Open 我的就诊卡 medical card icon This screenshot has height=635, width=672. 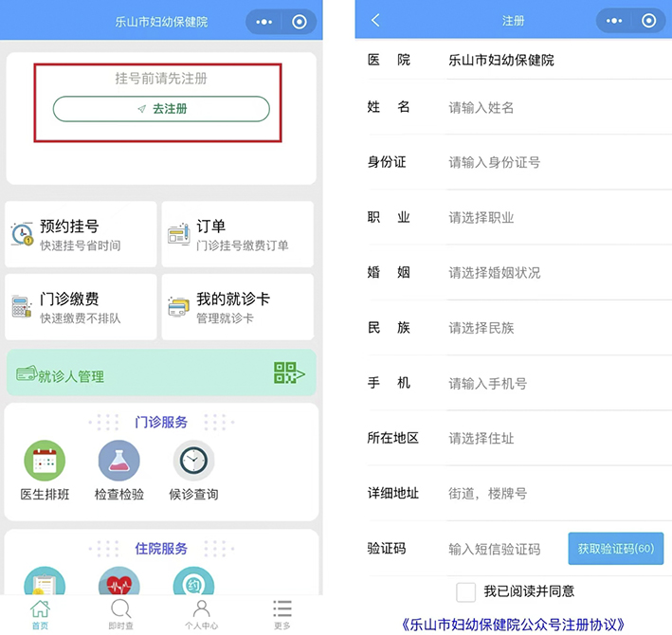point(178,307)
